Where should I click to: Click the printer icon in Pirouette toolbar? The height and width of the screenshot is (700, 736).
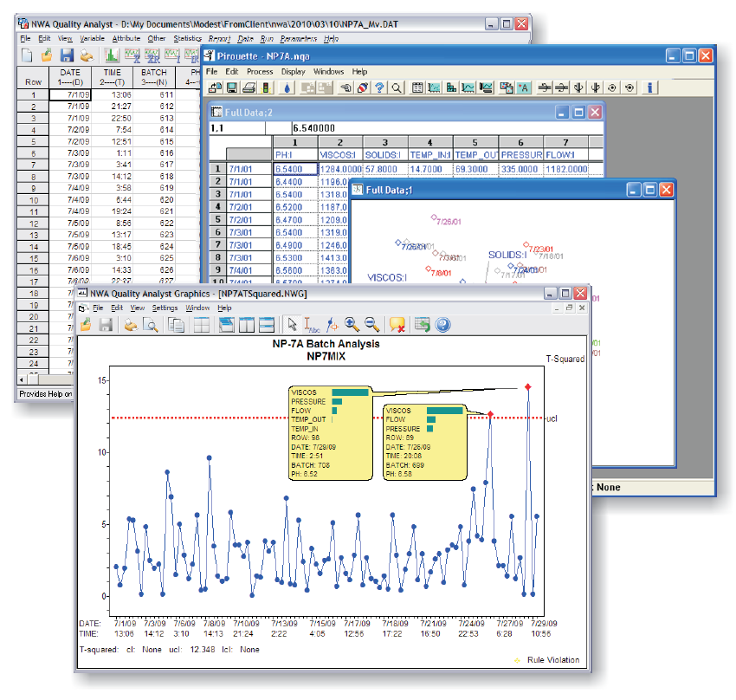(249, 87)
